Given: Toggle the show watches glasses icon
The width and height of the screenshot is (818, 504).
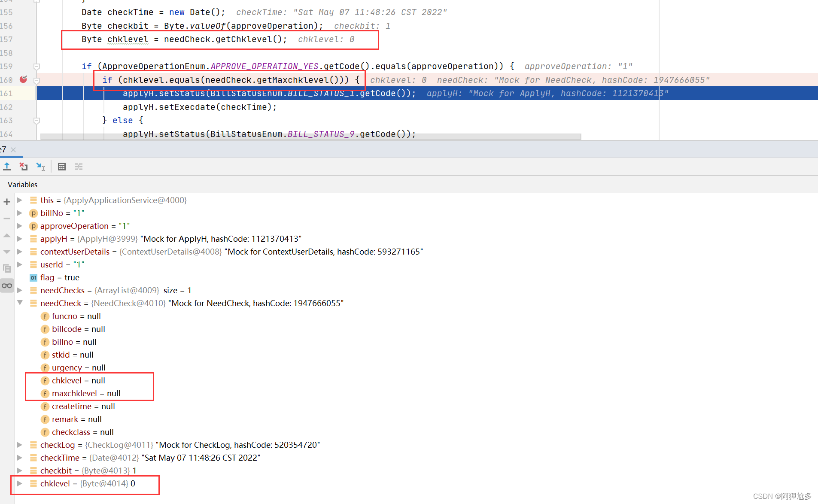Looking at the screenshot, I should (7, 285).
